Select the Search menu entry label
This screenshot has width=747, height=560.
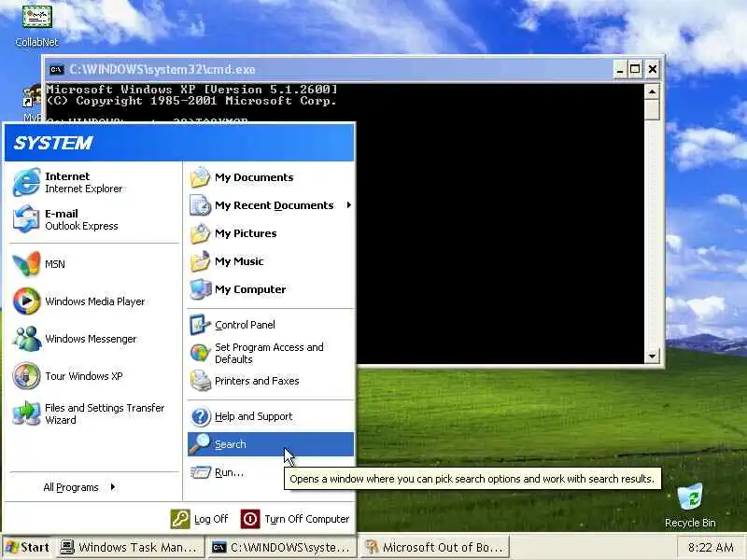(x=230, y=444)
